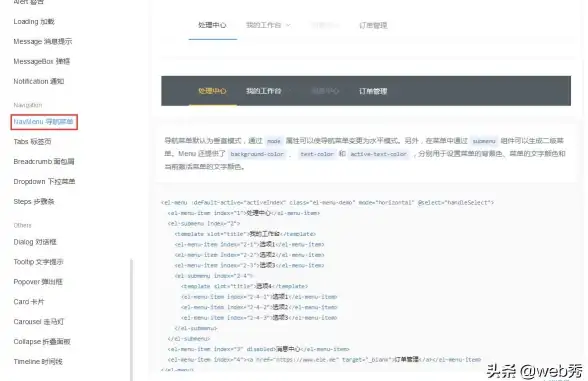Click the el-submenu index="2" code line
This screenshot has width=588, height=381.
click(204, 224)
